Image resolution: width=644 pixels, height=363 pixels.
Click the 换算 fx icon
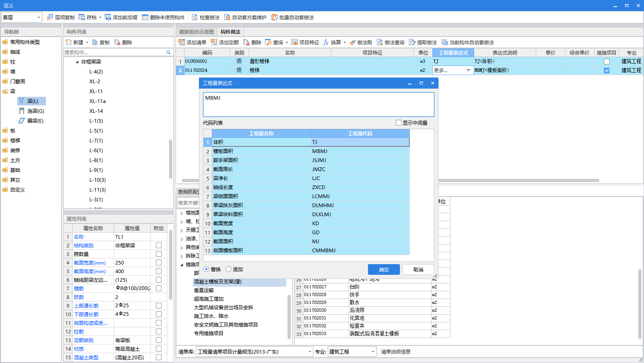[x=326, y=42]
